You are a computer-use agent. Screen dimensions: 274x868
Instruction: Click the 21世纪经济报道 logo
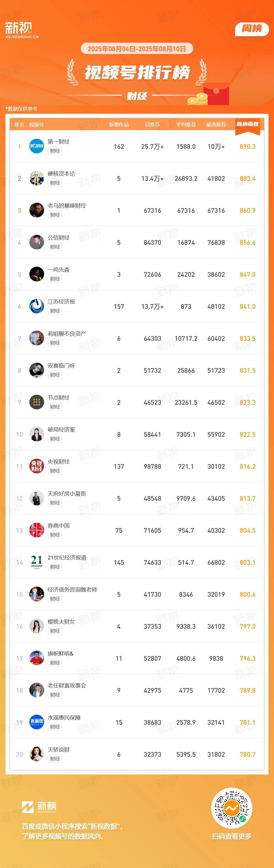37,562
